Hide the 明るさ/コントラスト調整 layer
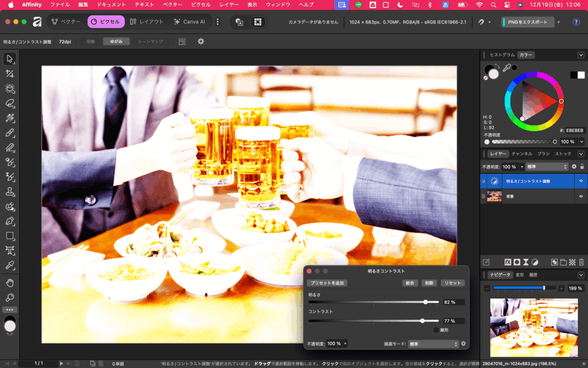The height and width of the screenshot is (368, 588). pyautogui.click(x=581, y=181)
